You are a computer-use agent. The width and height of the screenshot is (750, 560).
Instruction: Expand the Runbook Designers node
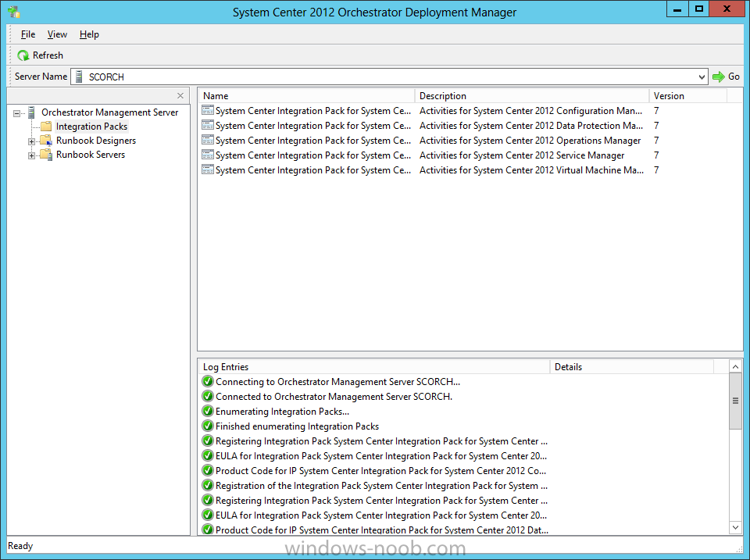pos(31,141)
